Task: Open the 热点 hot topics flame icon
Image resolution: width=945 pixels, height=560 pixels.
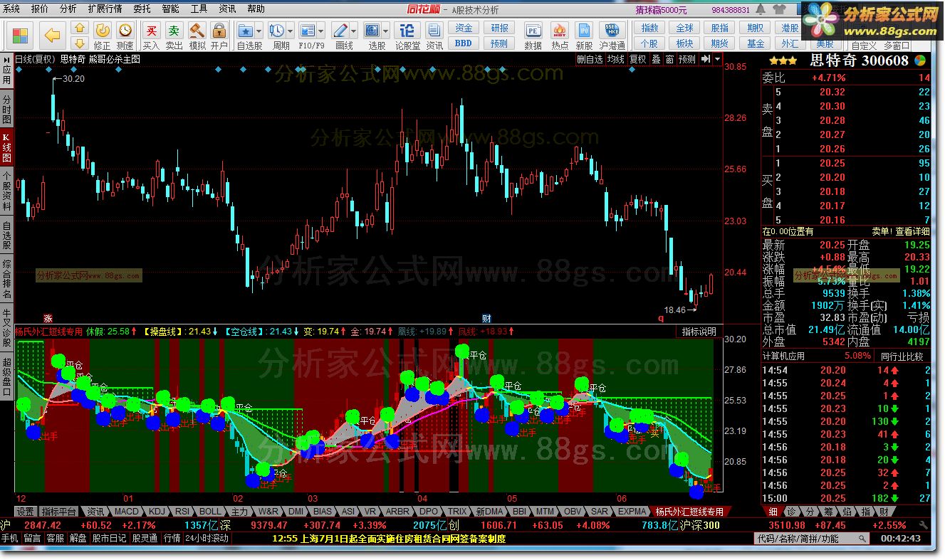Action: (x=560, y=31)
